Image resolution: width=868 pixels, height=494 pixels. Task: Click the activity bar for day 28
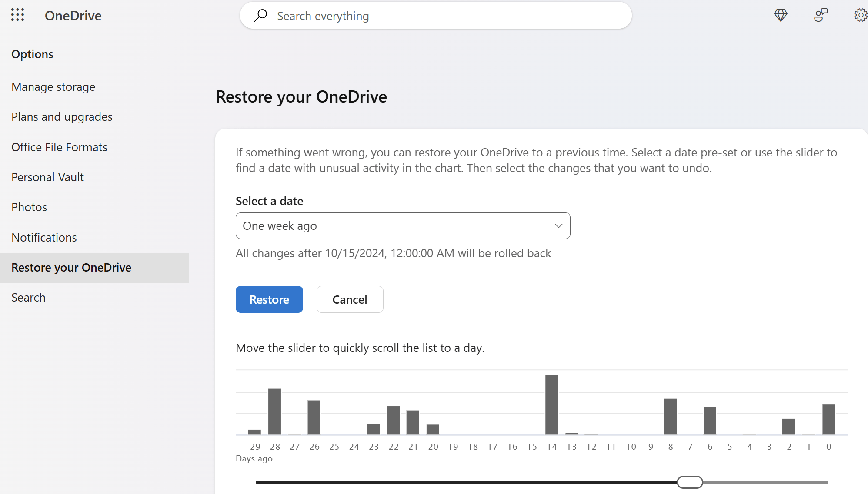[x=274, y=411]
